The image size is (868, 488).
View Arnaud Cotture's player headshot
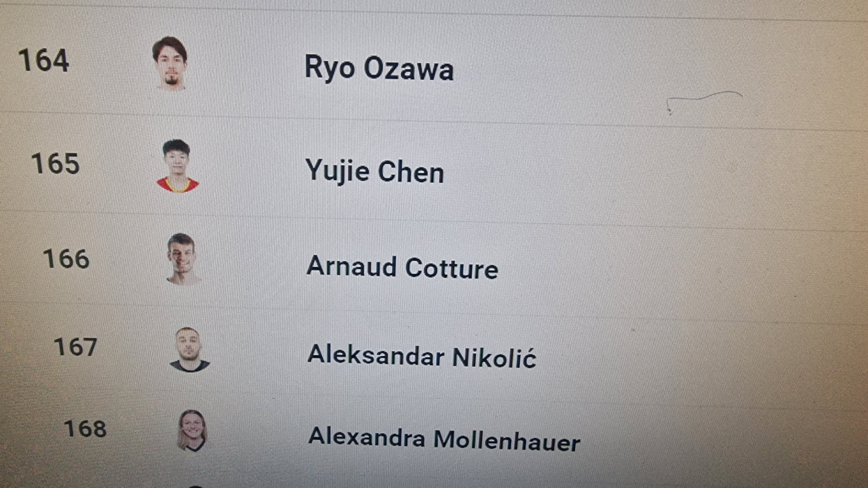point(182,259)
